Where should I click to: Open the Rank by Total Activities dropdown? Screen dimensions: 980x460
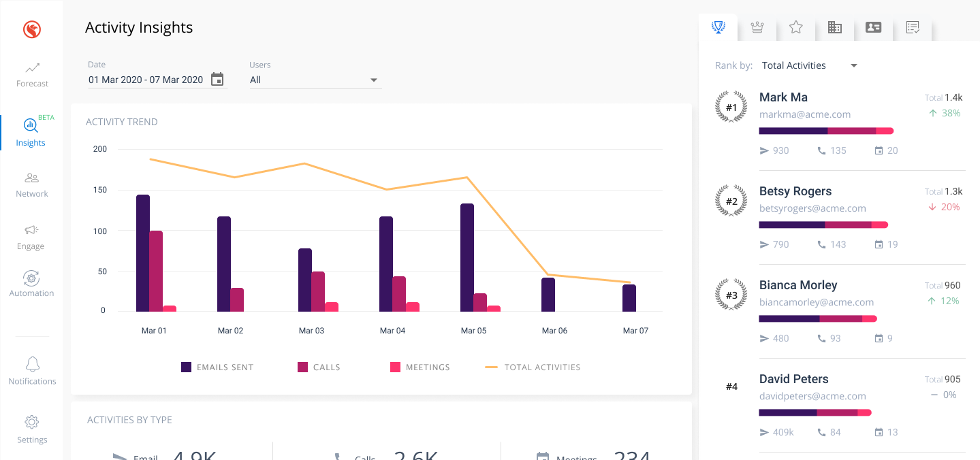[x=809, y=66]
